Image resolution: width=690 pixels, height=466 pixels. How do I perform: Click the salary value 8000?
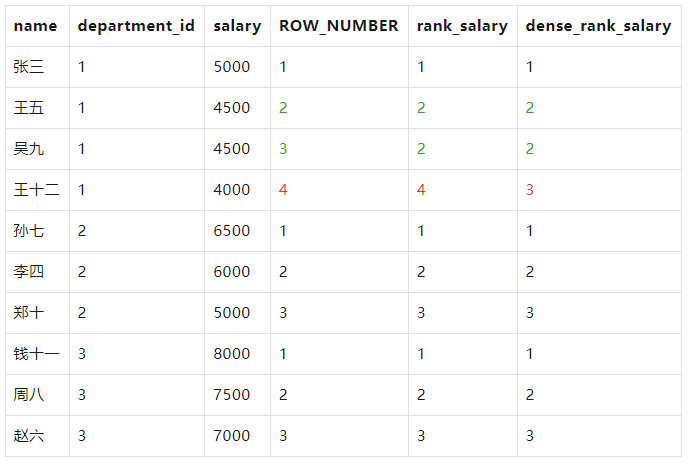[232, 354]
